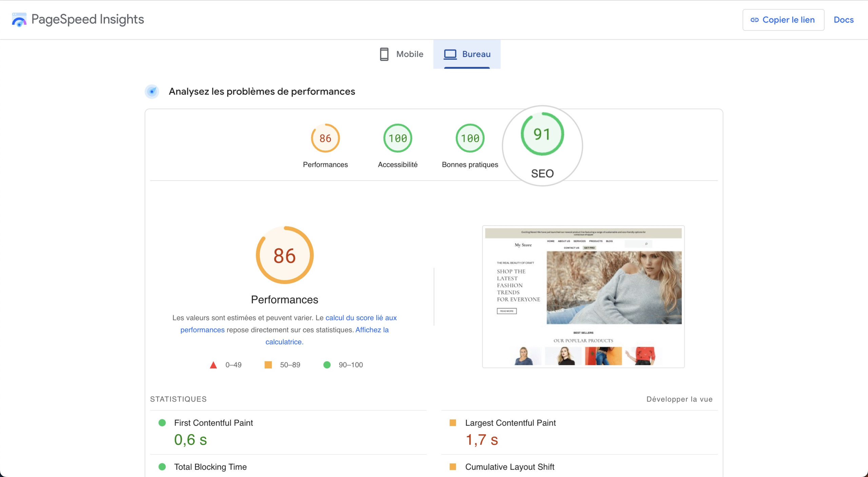Click the link chain icon in Copier le lien
This screenshot has height=477, width=868.
[x=754, y=20]
